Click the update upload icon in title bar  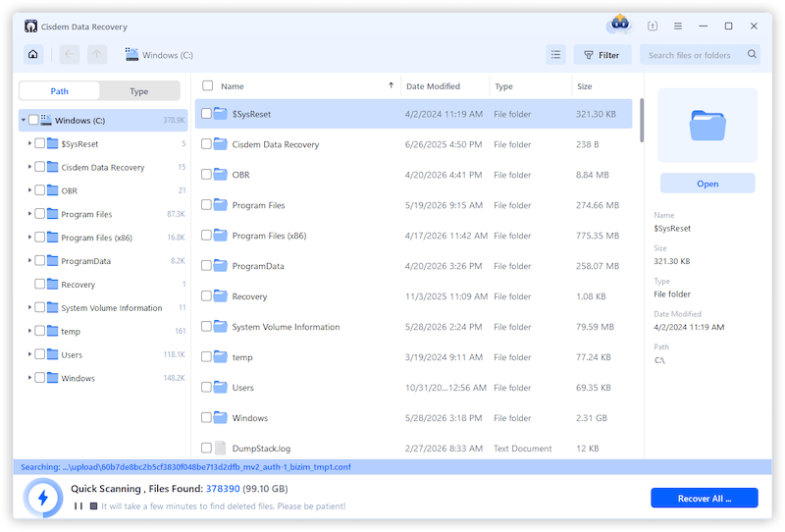click(653, 26)
